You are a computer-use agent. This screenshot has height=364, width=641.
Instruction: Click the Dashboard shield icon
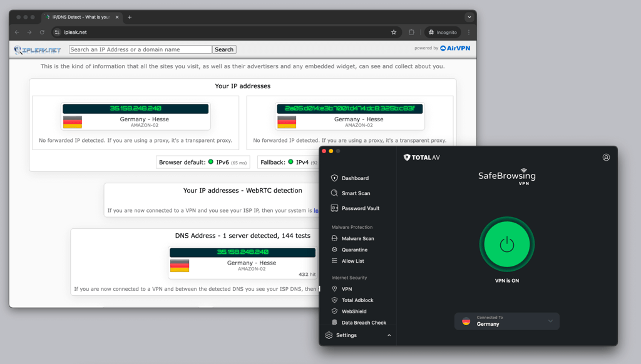tap(334, 178)
